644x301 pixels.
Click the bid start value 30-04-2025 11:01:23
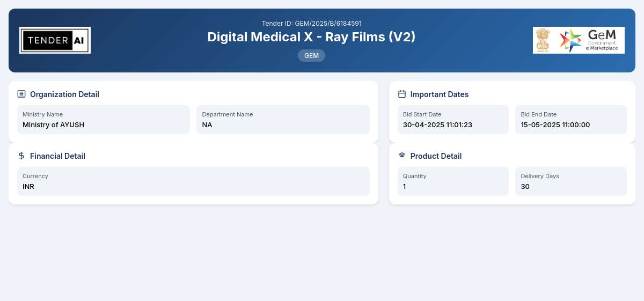click(x=437, y=125)
